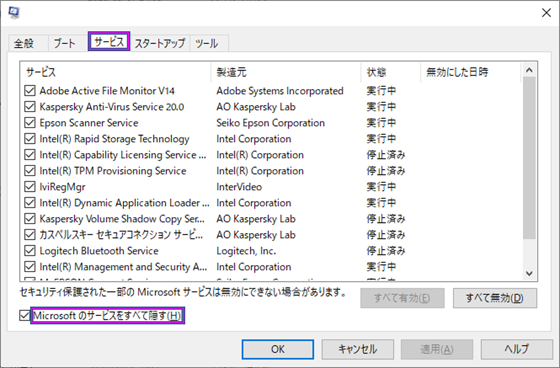
Task: Uncheck Kaspersky Volume Shadow Copy service
Action: coord(30,219)
